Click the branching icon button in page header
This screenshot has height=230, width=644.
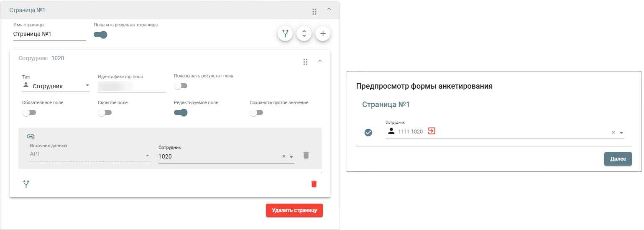(285, 34)
